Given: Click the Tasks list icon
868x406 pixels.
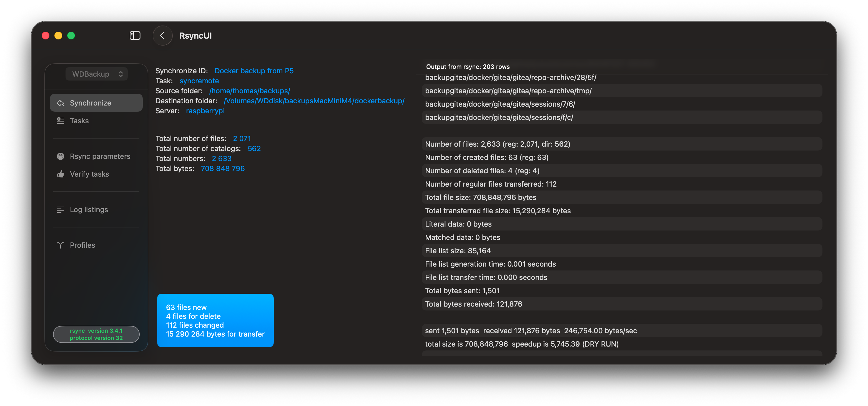Looking at the screenshot, I should [60, 121].
